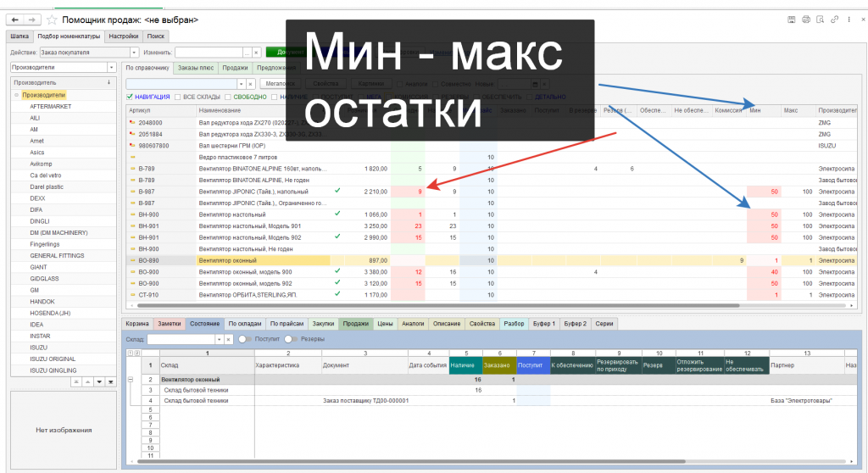Collapse the Производители tree root

click(x=17, y=95)
